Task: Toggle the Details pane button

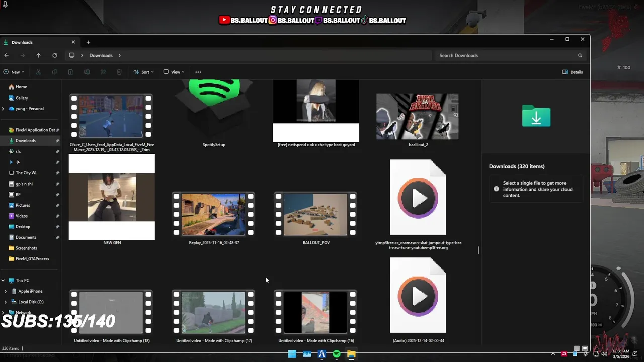Action: pyautogui.click(x=573, y=72)
